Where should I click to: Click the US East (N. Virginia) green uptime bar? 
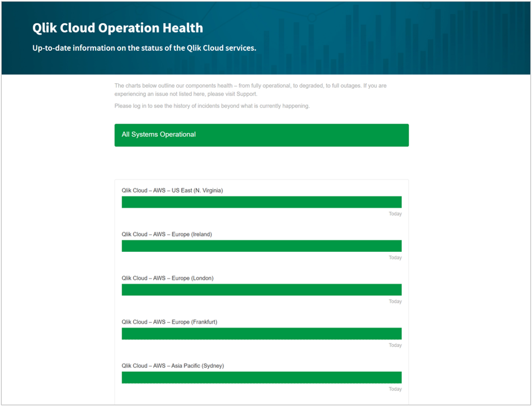(x=261, y=202)
